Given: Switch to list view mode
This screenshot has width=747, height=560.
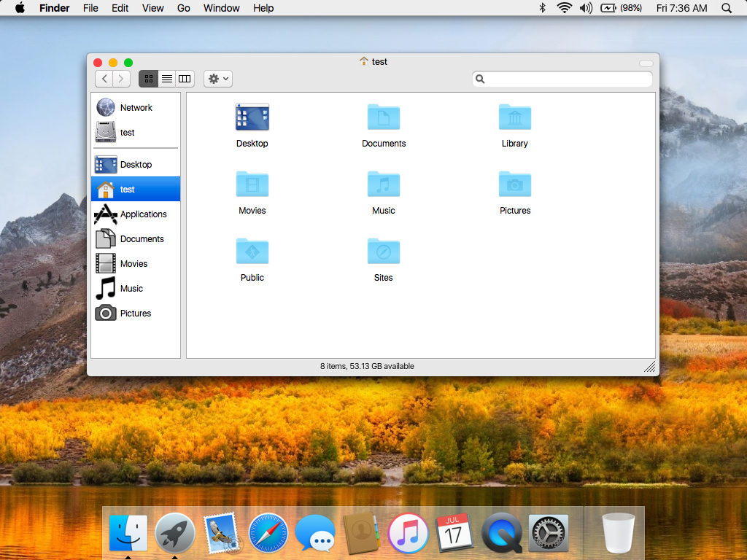Looking at the screenshot, I should 167,79.
